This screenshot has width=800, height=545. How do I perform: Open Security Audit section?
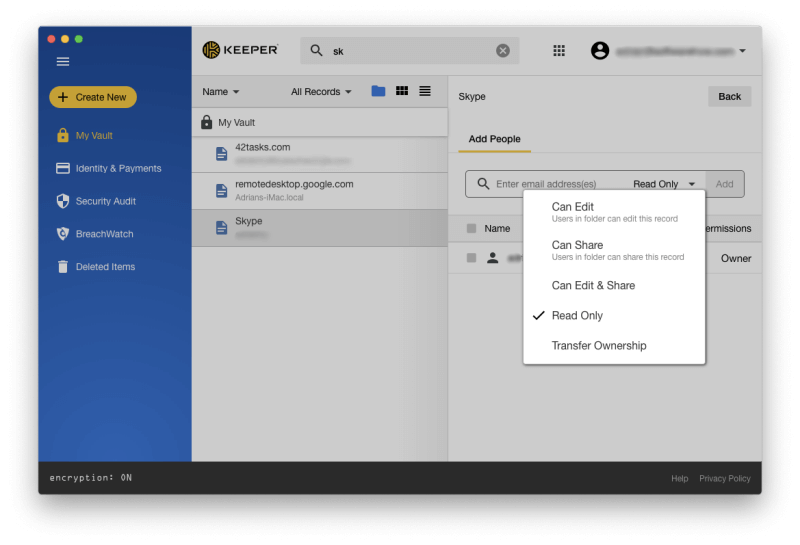[x=106, y=201]
